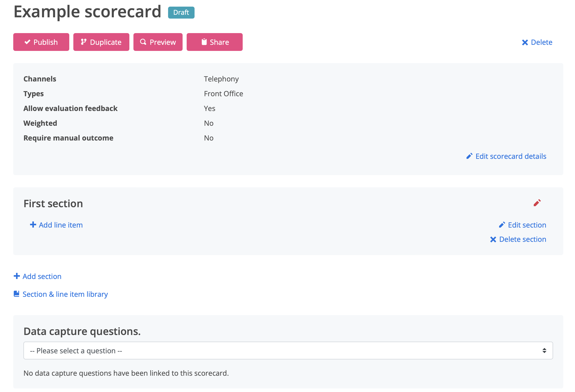The height and width of the screenshot is (392, 575).
Task: Open the Section & line item library
Action: [x=65, y=294]
